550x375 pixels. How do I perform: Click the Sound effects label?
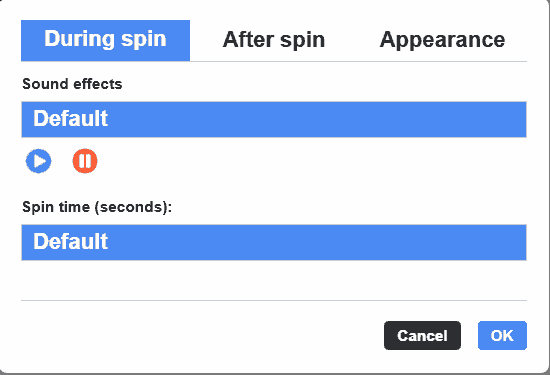[72, 84]
